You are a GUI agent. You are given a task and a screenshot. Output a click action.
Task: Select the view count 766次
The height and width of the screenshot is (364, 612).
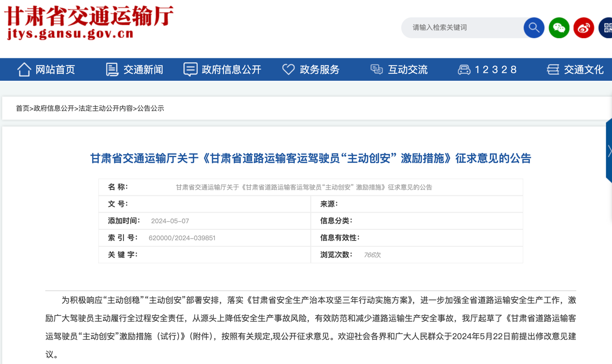tap(372, 255)
